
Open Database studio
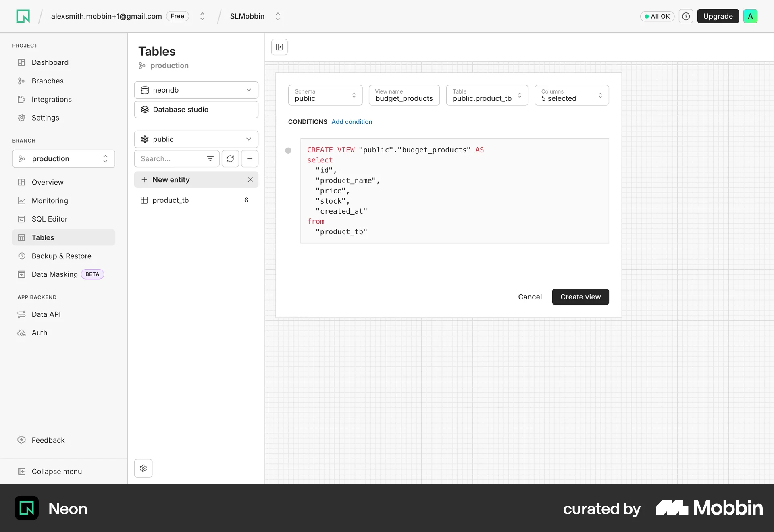pos(196,110)
